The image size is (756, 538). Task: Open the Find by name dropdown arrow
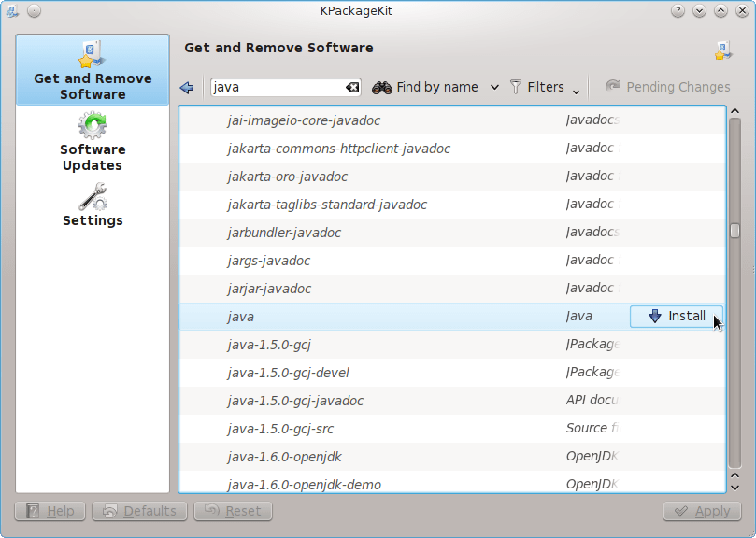[x=494, y=88]
